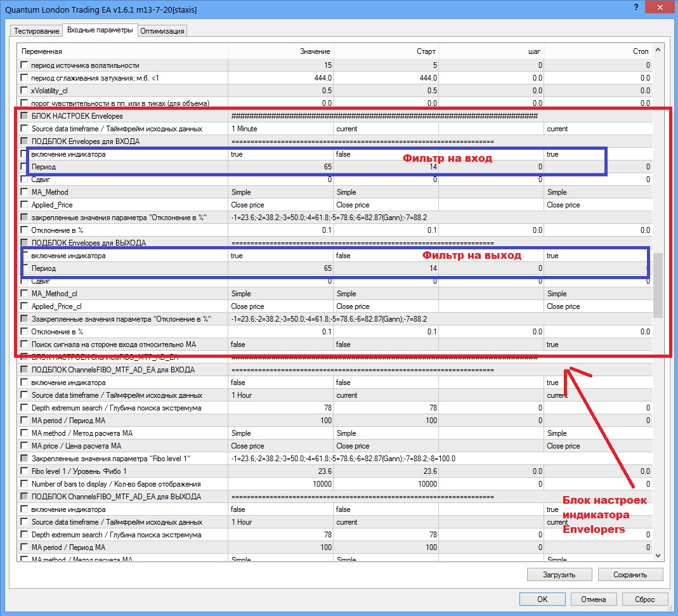Select the Fibo level 1 value 23.6
This screenshot has width=678, height=616.
(x=280, y=471)
